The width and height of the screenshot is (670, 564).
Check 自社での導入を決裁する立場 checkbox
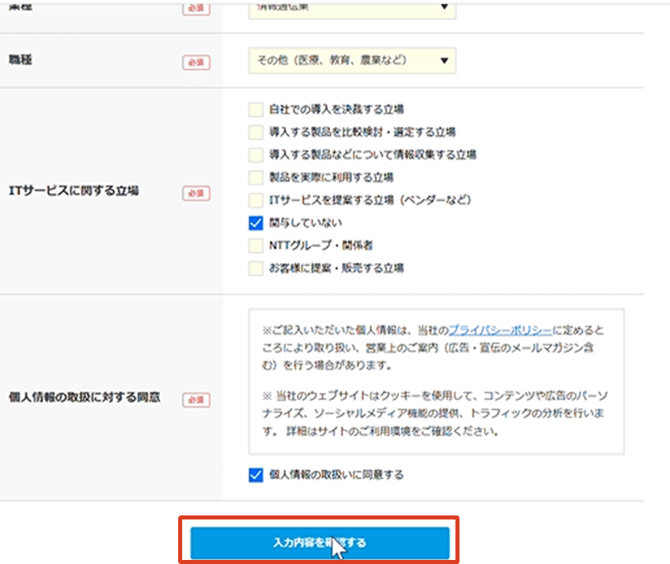[256, 109]
